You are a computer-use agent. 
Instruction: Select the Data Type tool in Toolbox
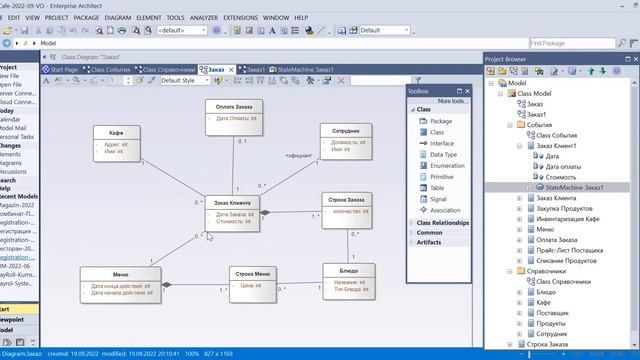click(438, 155)
